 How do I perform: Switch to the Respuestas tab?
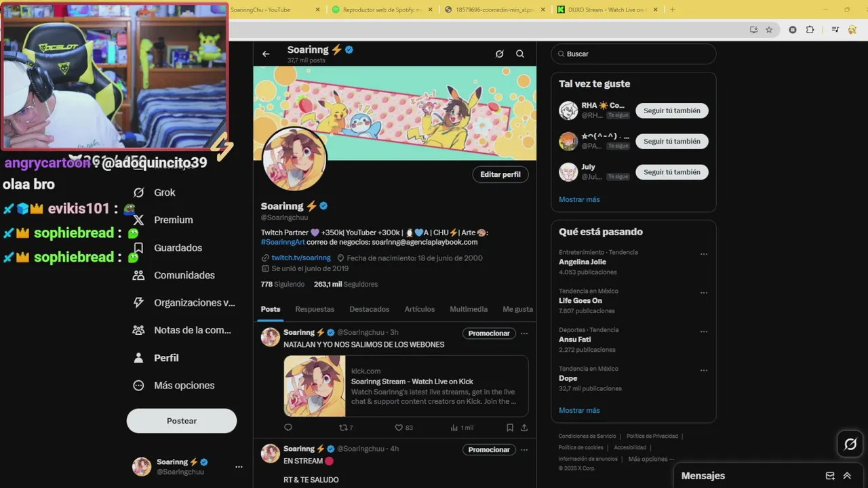(315, 309)
